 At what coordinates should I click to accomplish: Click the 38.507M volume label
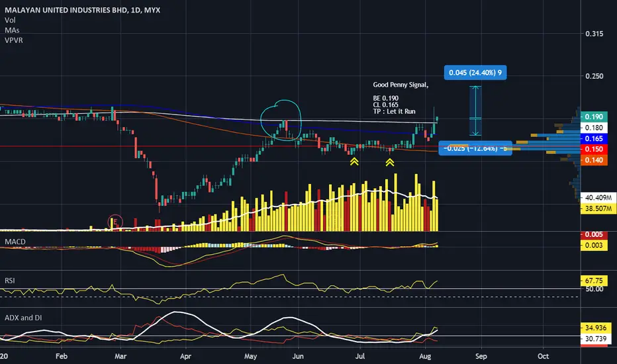point(598,208)
